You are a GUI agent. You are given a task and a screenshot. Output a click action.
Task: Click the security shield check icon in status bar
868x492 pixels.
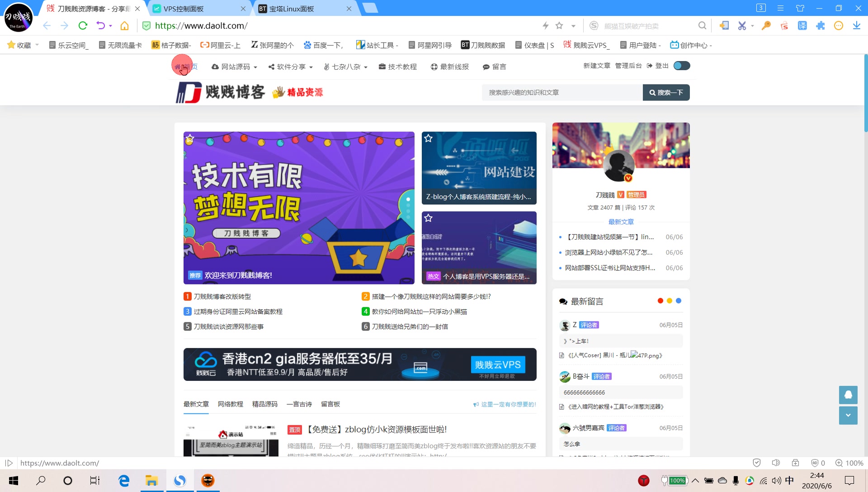[756, 463]
